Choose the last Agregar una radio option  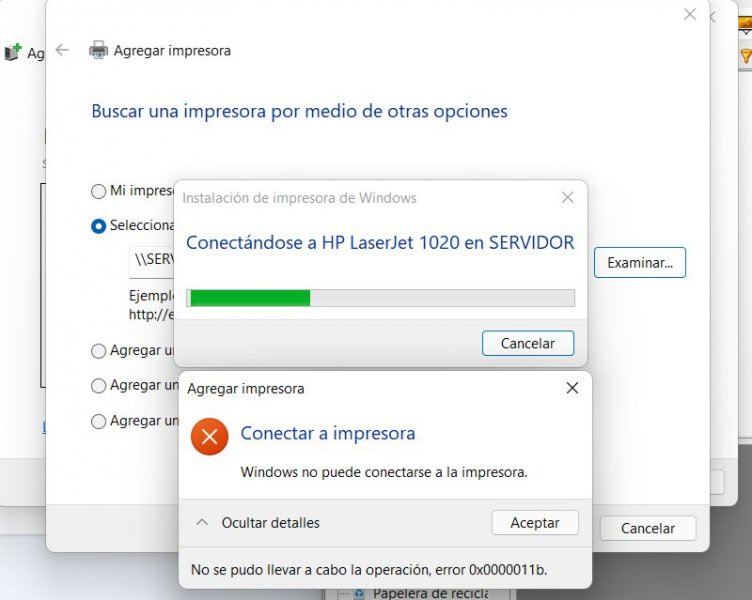coord(98,421)
